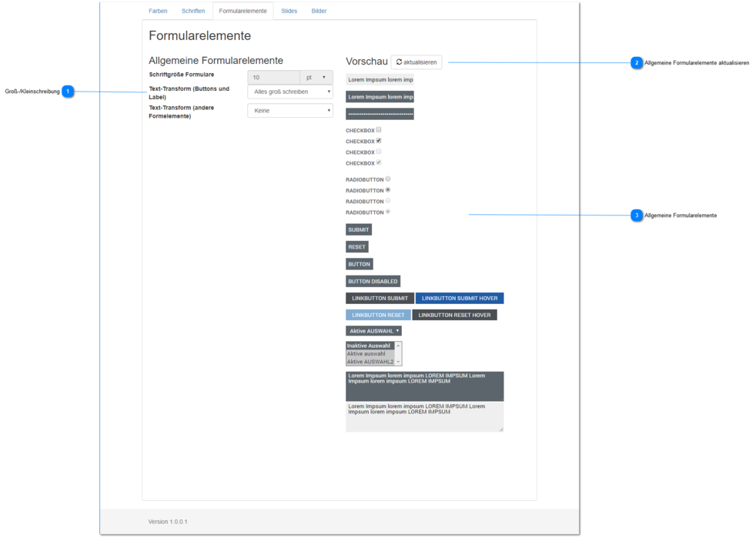The image size is (756, 538).
Task: Click the third disabled unchecked CHECKBOX
Action: [x=379, y=152]
